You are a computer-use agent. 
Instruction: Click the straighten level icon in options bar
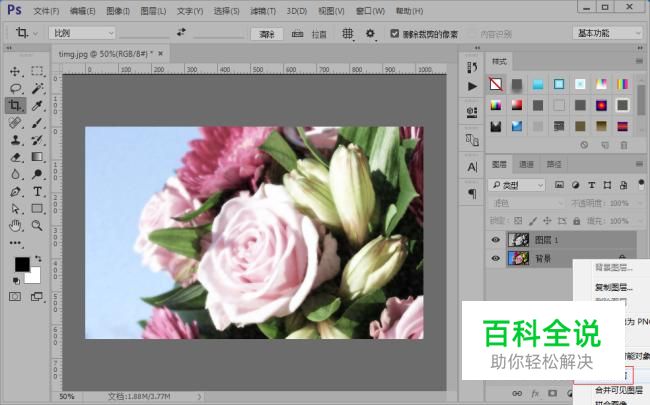(x=297, y=34)
